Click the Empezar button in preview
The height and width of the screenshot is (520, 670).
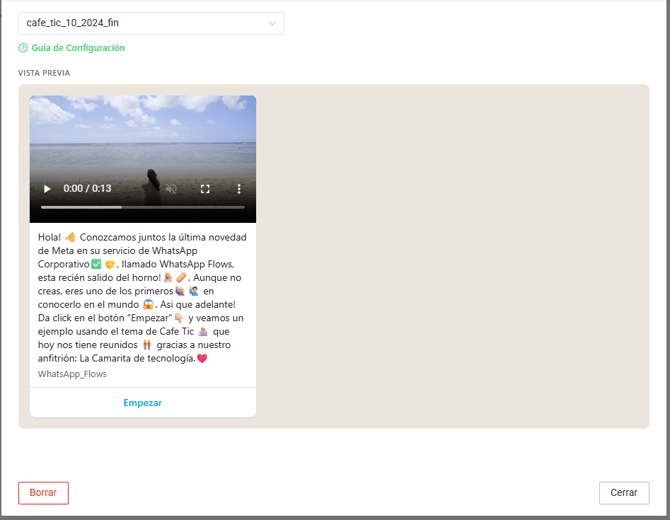(143, 402)
